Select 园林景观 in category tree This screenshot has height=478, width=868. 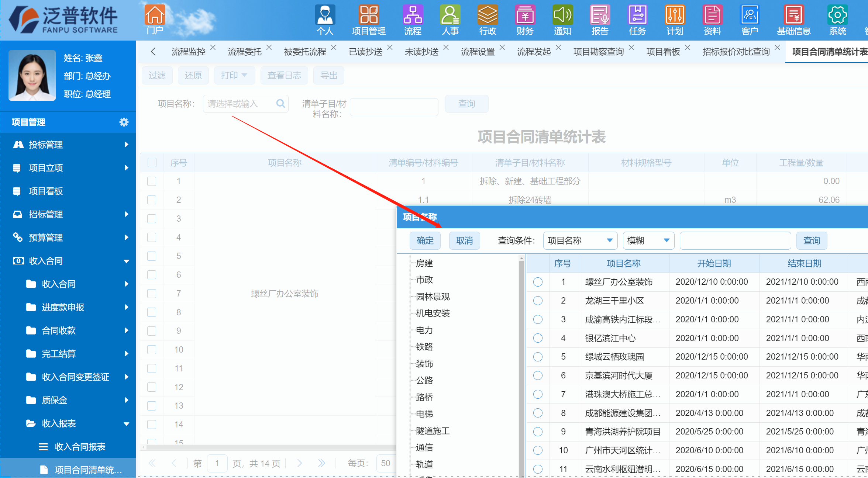click(433, 297)
